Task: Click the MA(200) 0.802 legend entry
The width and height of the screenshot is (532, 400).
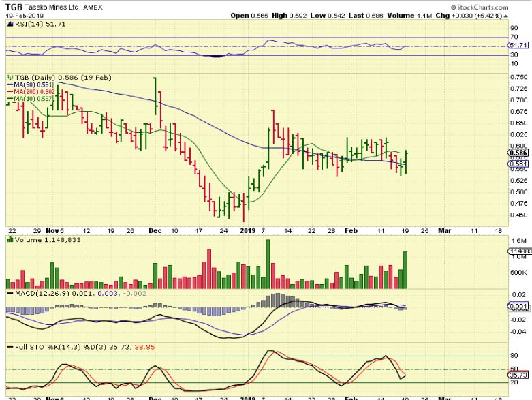Action: pos(31,91)
